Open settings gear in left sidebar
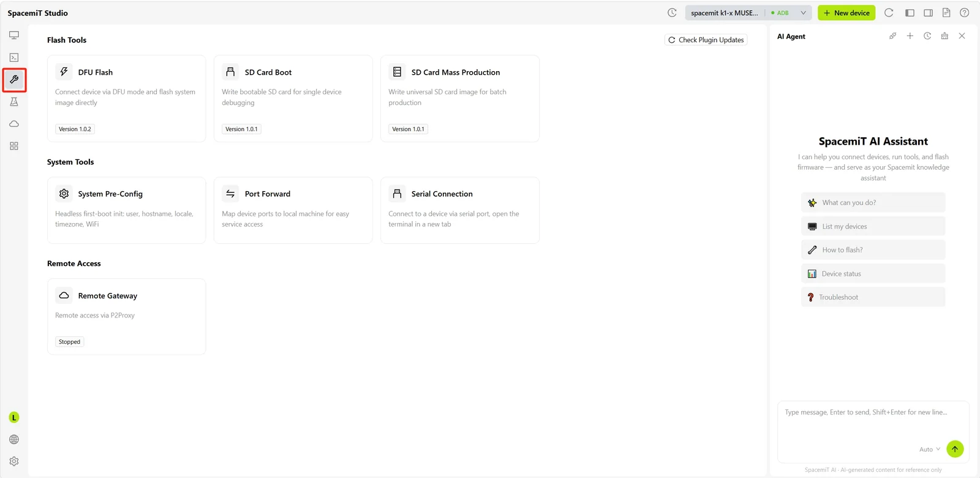 [x=14, y=461]
